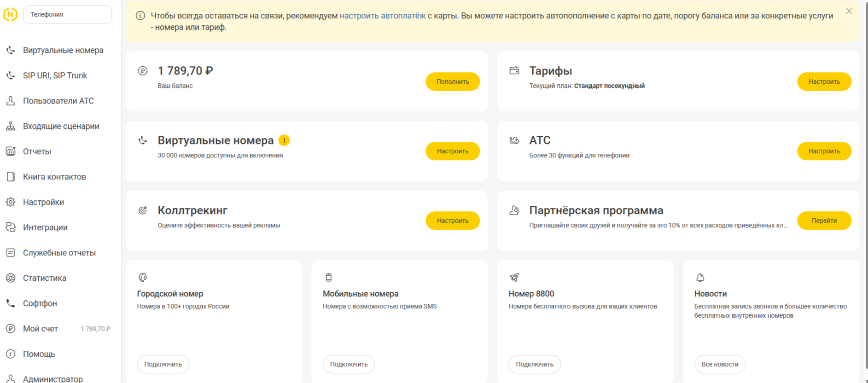The width and height of the screenshot is (868, 383).
Task: Open Виртуальные номера in the sidebar
Action: (63, 50)
